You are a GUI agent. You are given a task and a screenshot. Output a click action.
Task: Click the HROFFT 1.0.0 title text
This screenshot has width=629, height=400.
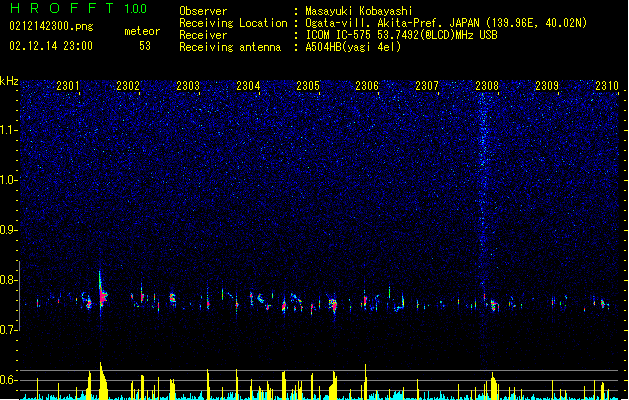[78, 8]
